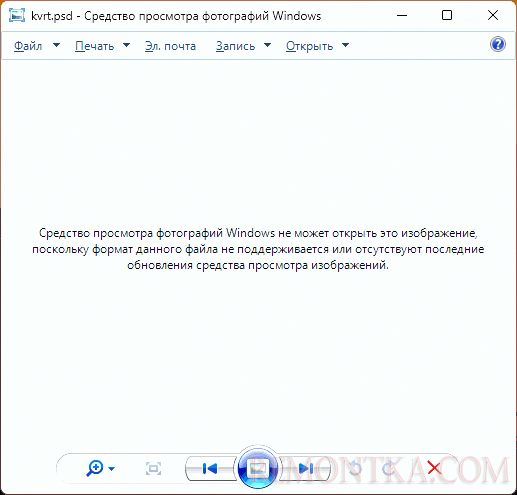Delete the file with the red X
The image size is (517, 495).
click(434, 468)
